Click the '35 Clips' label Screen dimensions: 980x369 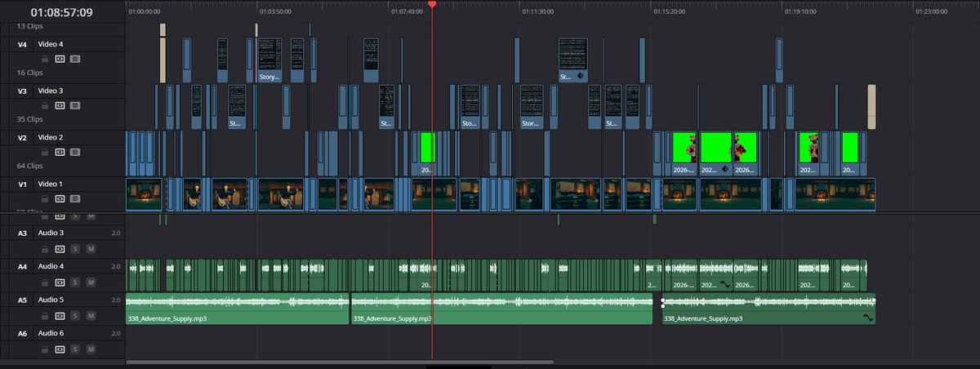[x=31, y=119]
